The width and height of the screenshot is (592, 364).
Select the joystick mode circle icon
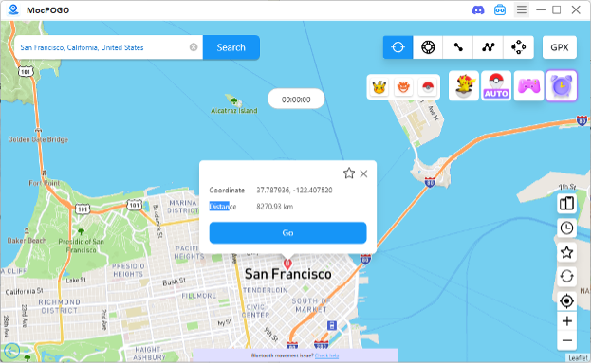428,47
